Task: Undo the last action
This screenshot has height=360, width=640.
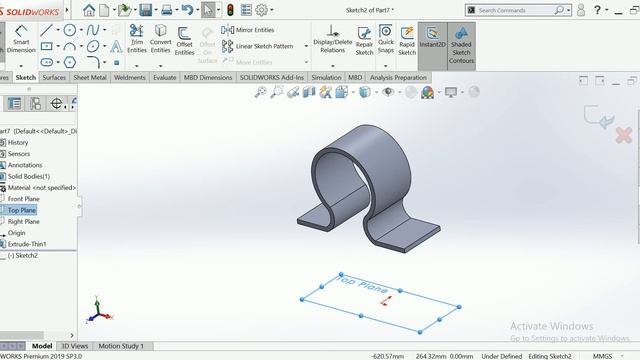Action: coord(187,10)
